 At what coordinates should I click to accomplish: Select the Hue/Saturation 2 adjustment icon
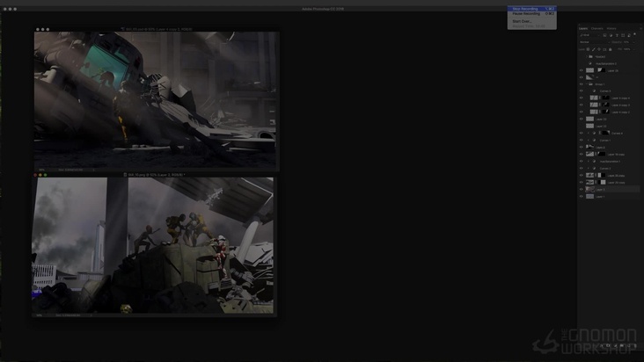[x=590, y=63]
